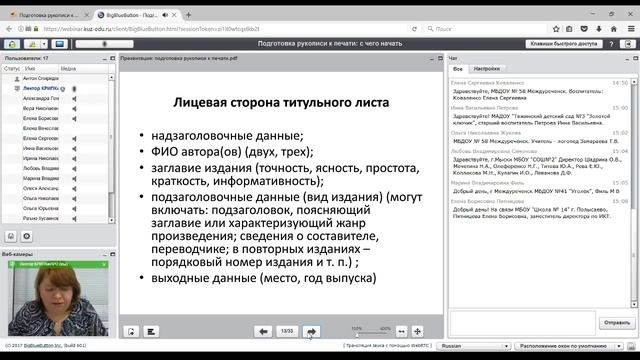Advance to the next slide arrow

(x=311, y=331)
